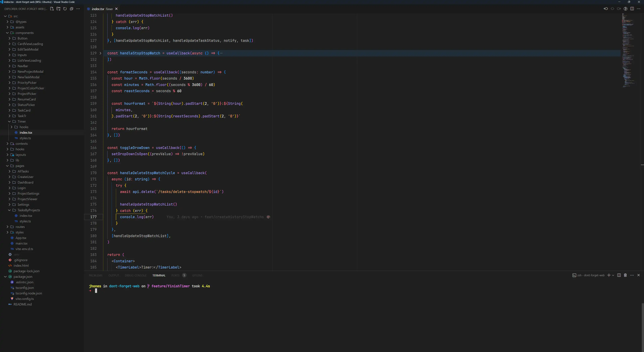The height and width of the screenshot is (352, 644).
Task: Create a new file in the Explorer
Action: point(52,9)
